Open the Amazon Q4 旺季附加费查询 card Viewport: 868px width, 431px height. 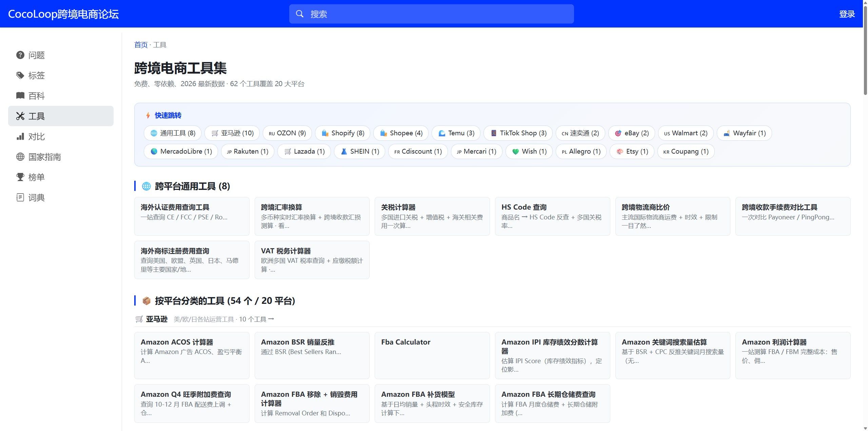pyautogui.click(x=192, y=404)
